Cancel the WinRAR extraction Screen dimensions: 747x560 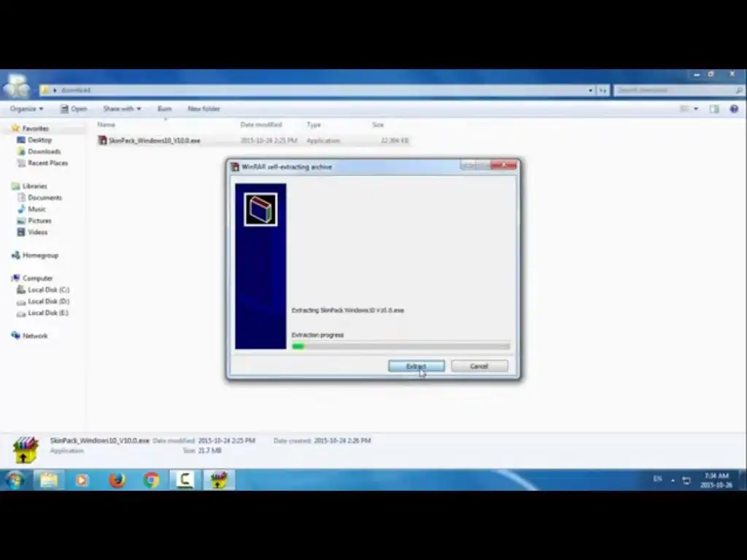pos(479,366)
